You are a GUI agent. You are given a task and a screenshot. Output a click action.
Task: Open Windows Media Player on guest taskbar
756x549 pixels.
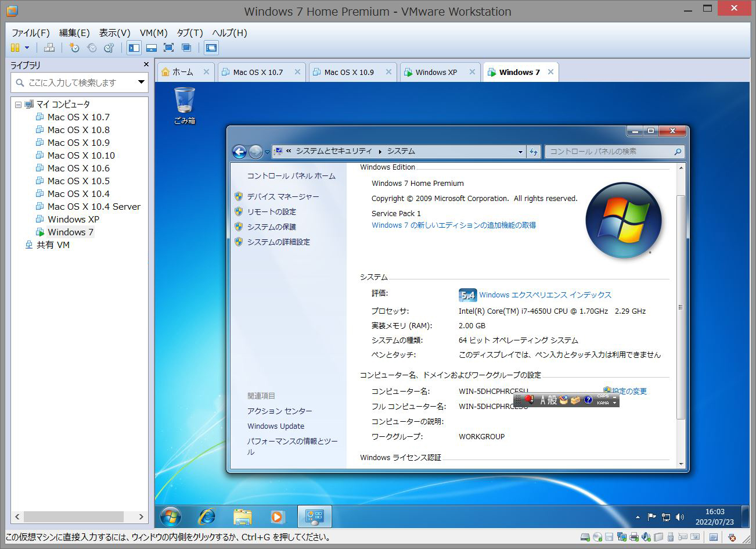278,516
